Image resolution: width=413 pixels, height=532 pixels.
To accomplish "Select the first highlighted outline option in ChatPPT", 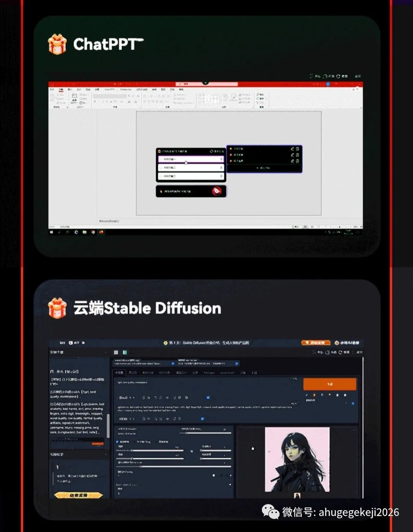I will [x=191, y=159].
